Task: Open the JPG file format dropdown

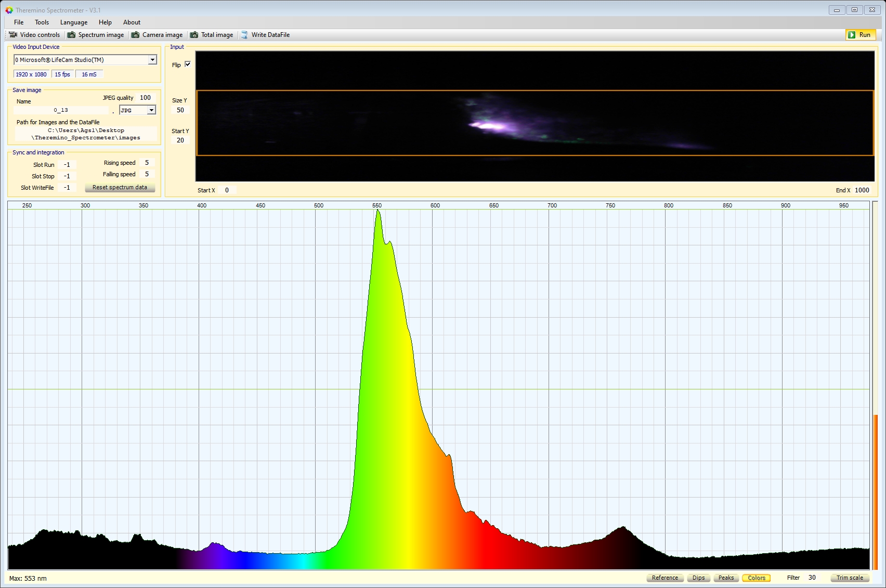Action: click(x=151, y=110)
